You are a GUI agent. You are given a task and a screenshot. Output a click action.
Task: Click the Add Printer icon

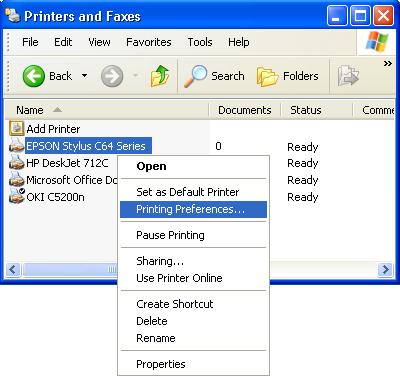coord(16,128)
